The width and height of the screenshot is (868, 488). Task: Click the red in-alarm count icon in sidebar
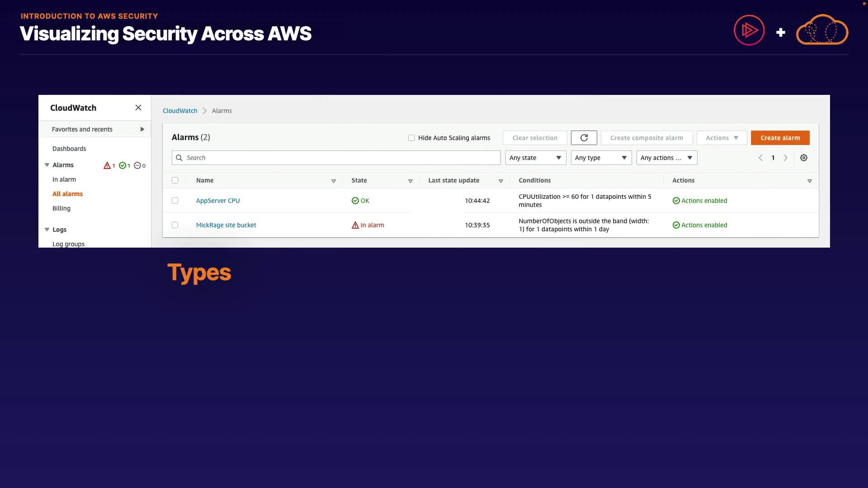tap(107, 165)
